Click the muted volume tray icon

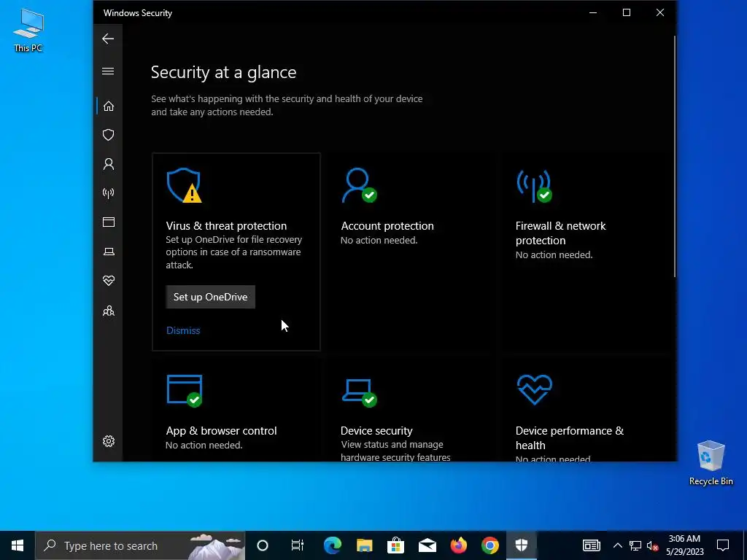coord(652,545)
